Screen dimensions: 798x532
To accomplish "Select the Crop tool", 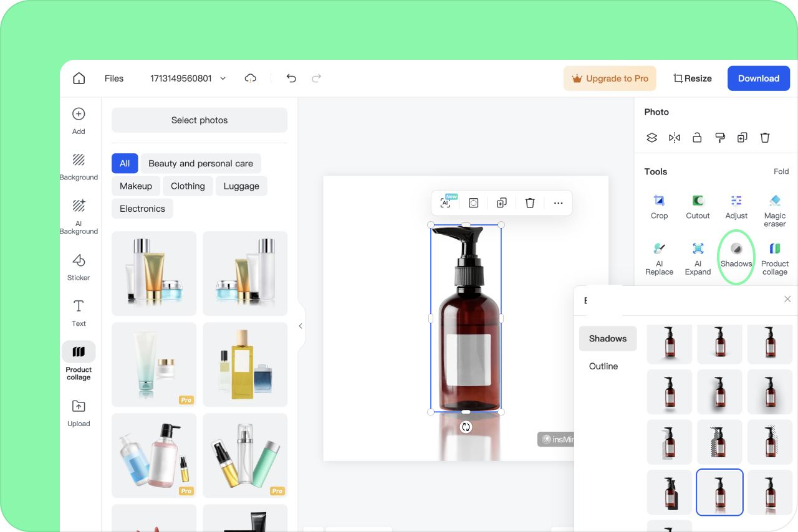I will [x=659, y=207].
